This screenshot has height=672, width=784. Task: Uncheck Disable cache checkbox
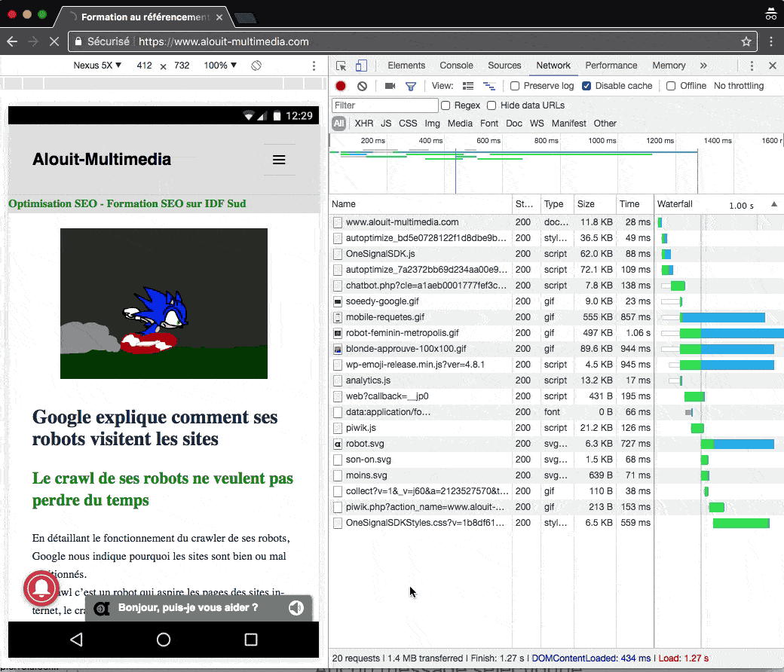pos(586,86)
